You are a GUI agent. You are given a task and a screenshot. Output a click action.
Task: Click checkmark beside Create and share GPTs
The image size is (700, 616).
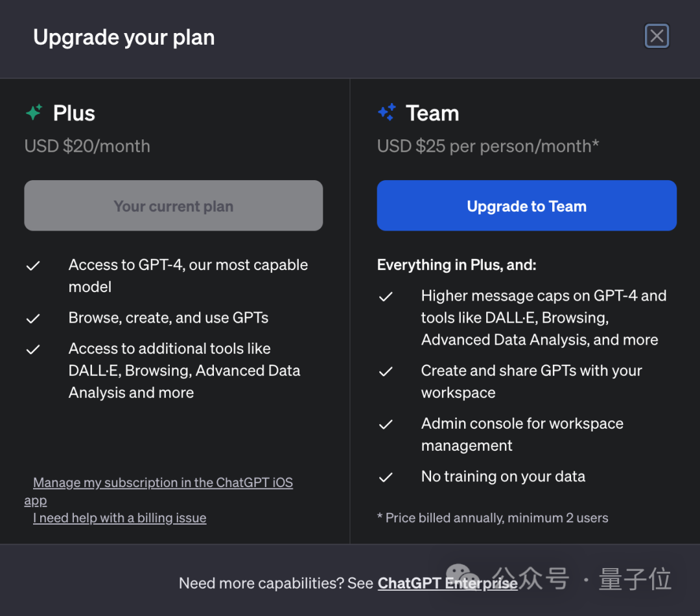pos(386,371)
